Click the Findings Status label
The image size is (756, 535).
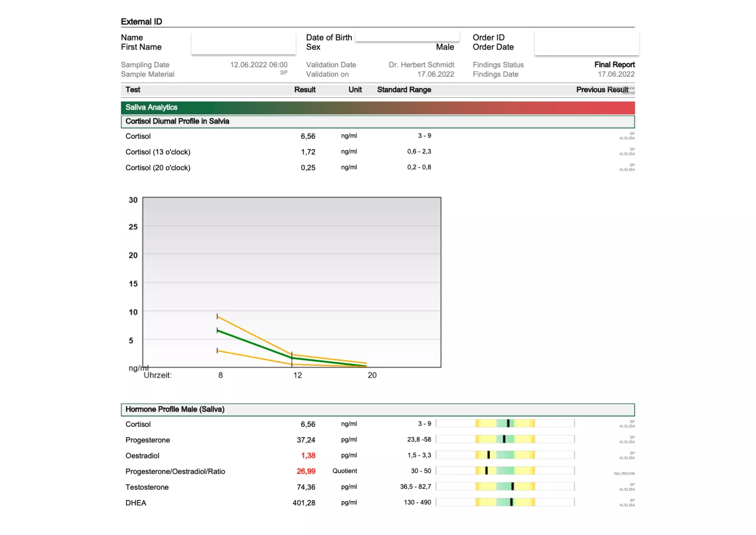click(498, 65)
